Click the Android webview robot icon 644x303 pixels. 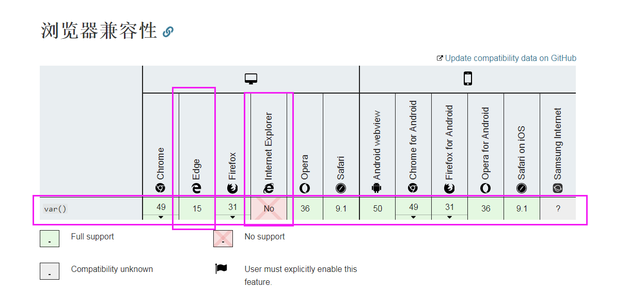tap(378, 188)
